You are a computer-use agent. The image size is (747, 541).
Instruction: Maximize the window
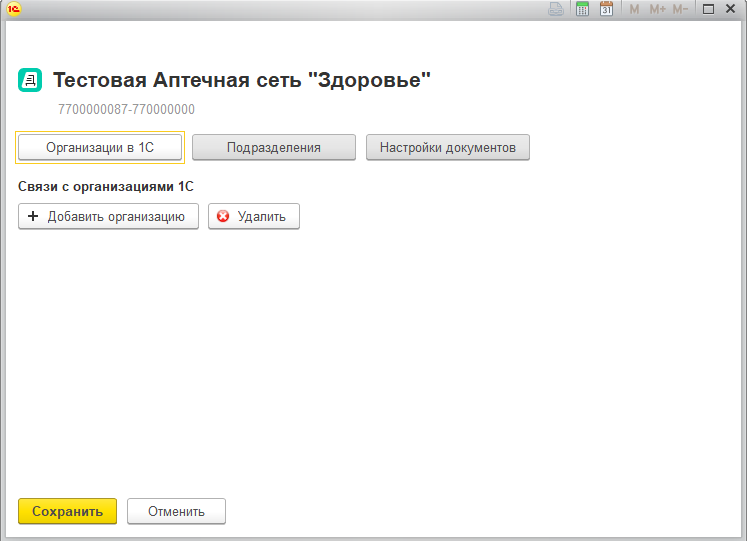[x=708, y=9]
